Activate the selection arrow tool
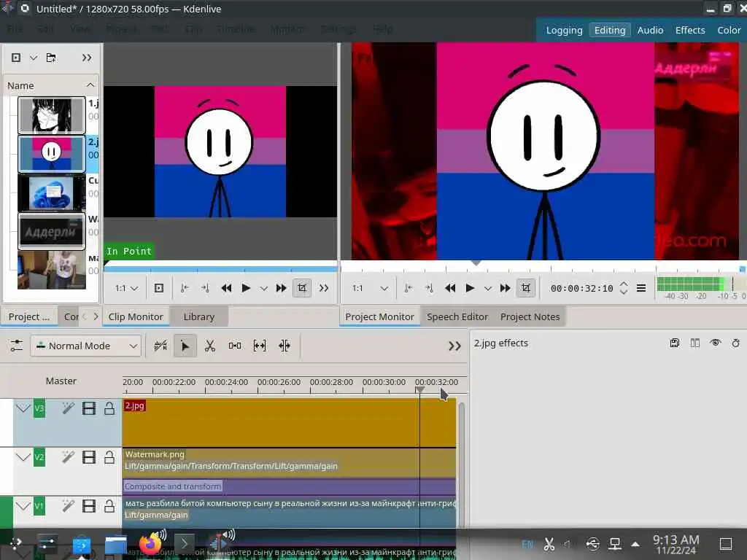 pos(185,346)
